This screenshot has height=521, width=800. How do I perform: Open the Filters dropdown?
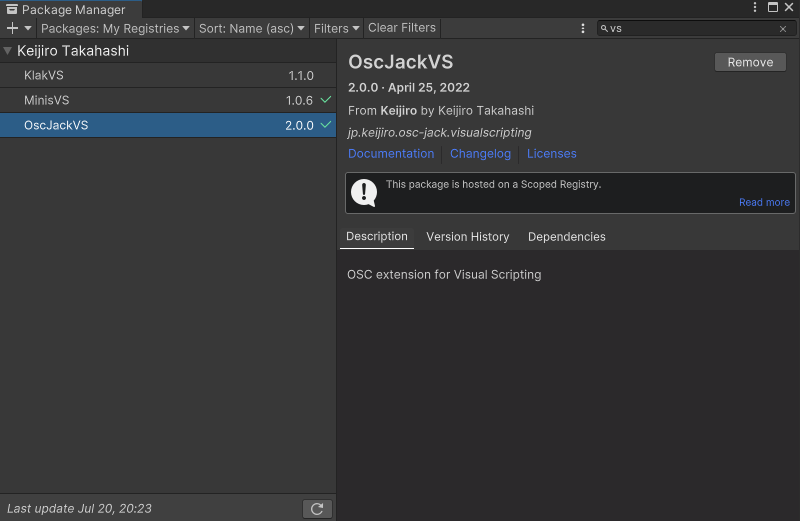click(336, 28)
